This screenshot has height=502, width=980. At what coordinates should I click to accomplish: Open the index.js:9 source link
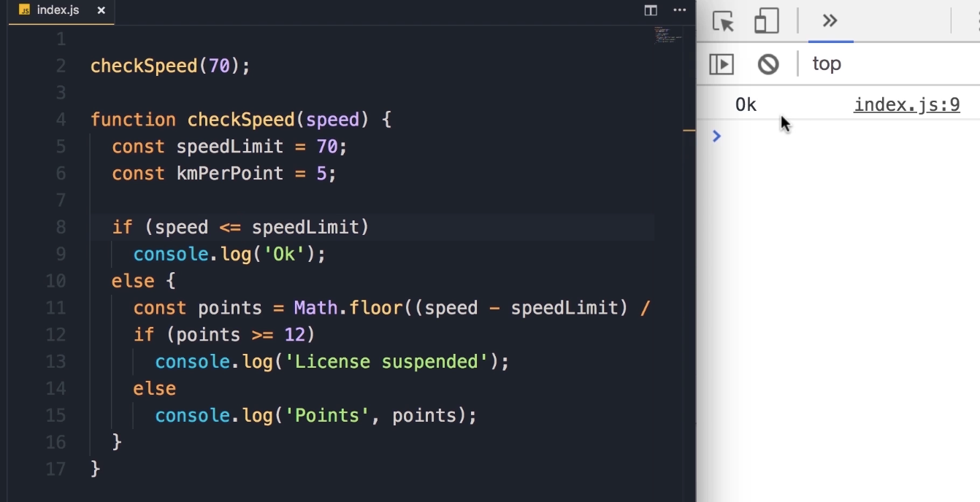[906, 105]
